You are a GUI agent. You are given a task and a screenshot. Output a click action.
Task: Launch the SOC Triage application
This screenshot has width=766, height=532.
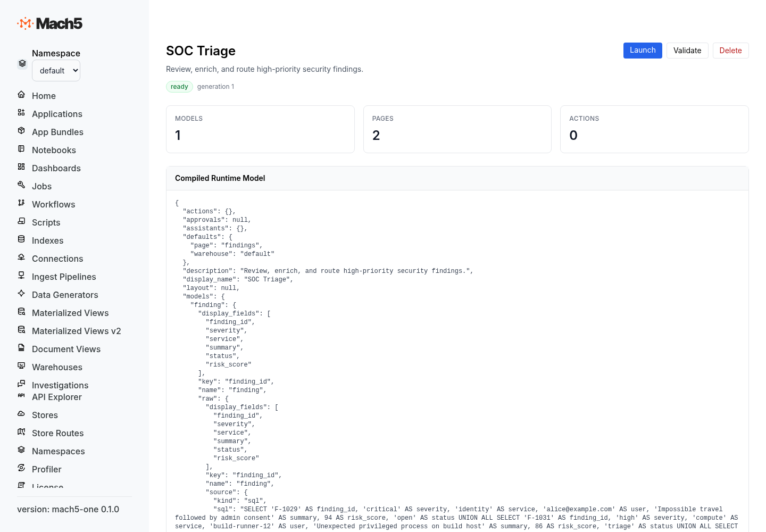click(x=643, y=51)
